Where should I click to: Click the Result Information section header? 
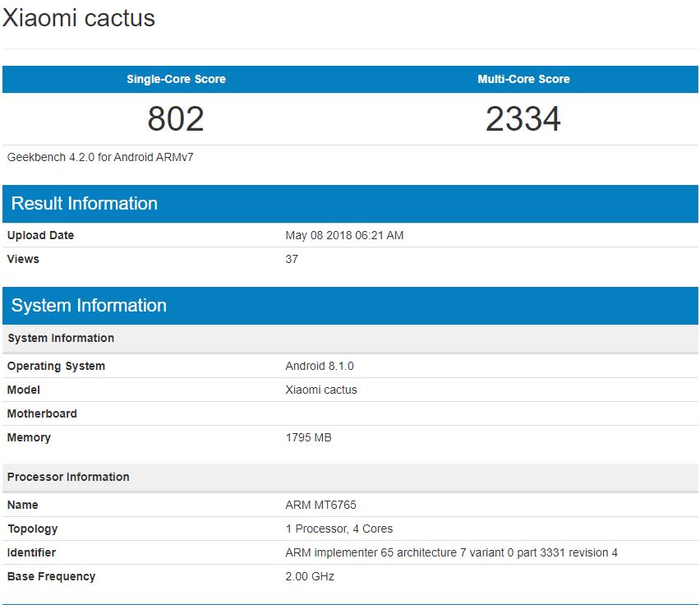tap(85, 204)
